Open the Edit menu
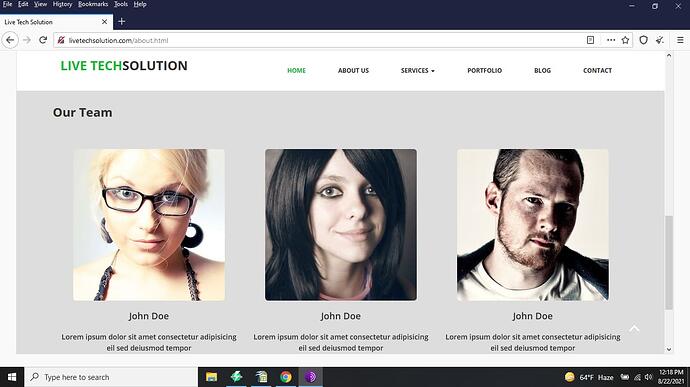690x387 pixels. click(x=23, y=4)
